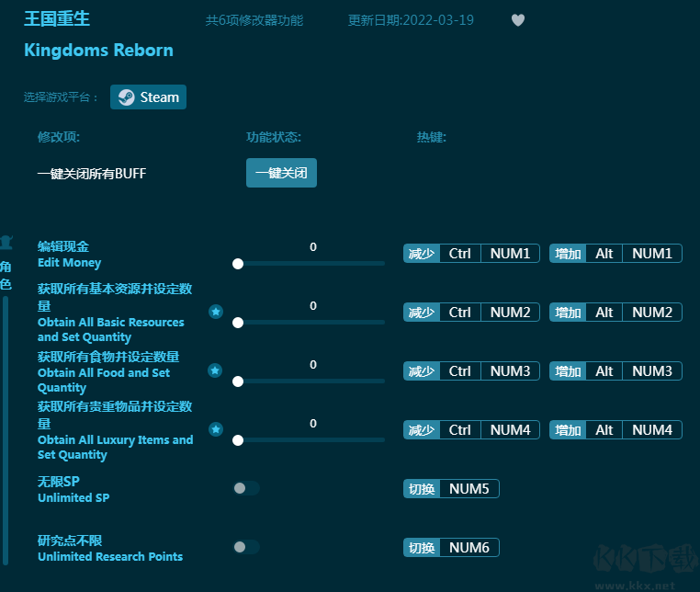Click the Luxury Items quantity slider handle
The image size is (700, 592).
(x=238, y=440)
